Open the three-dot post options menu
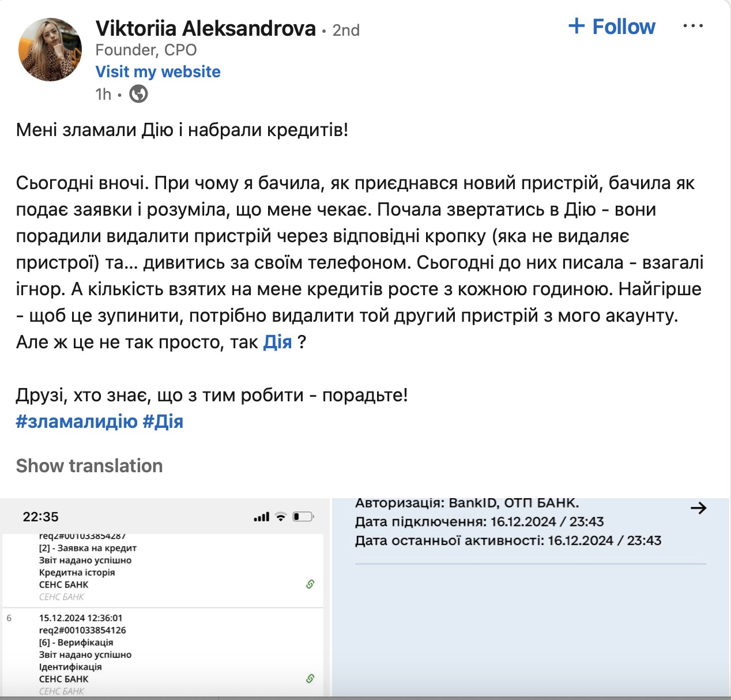This screenshot has width=731, height=700. click(692, 26)
